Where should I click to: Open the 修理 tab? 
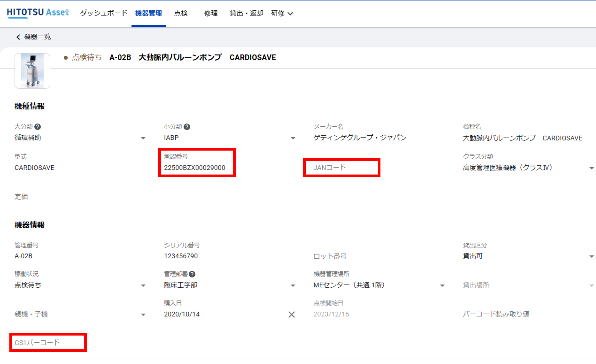coord(211,13)
